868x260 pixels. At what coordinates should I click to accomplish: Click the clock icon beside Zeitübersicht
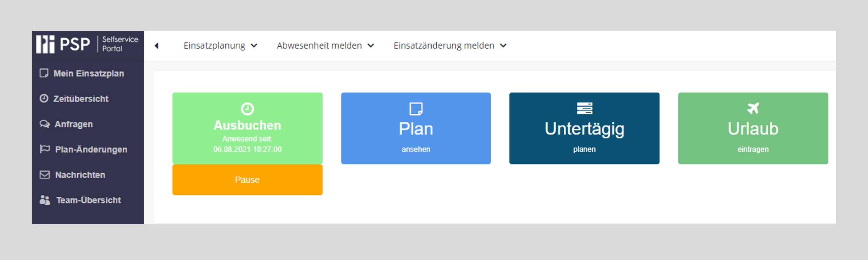click(x=44, y=98)
